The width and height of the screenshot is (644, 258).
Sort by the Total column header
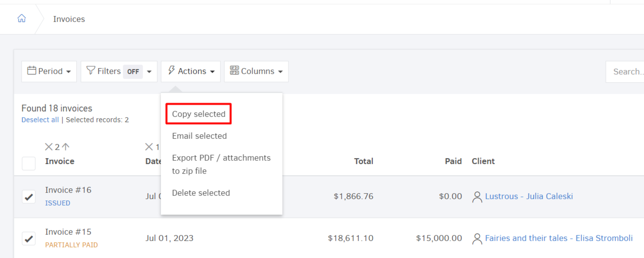(364, 161)
